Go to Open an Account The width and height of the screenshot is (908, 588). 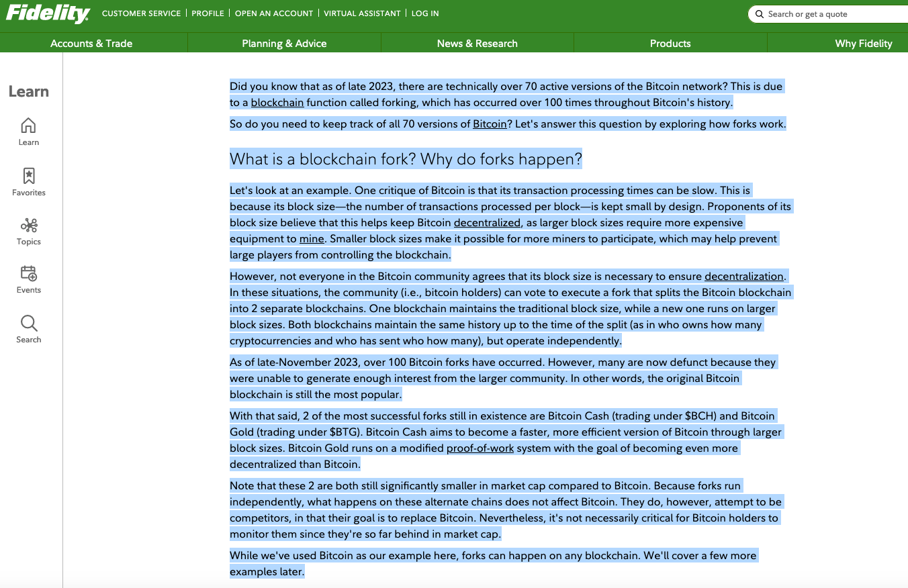[x=274, y=13]
